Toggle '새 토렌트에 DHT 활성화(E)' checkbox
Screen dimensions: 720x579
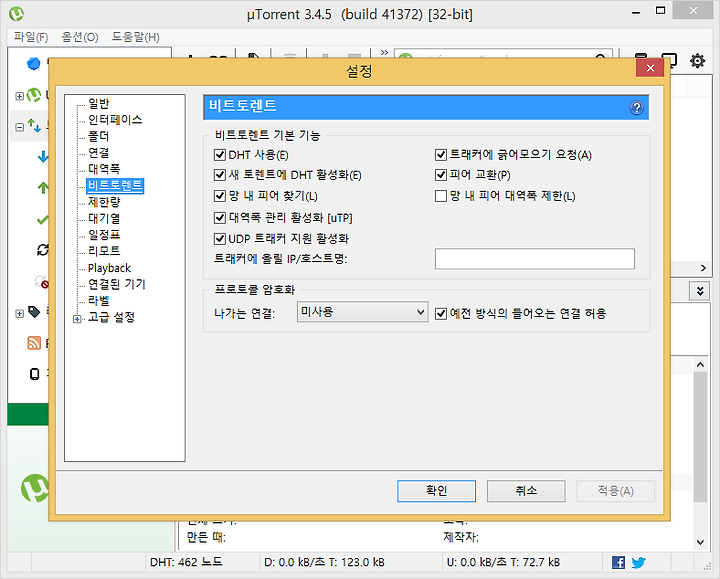pyautogui.click(x=220, y=175)
